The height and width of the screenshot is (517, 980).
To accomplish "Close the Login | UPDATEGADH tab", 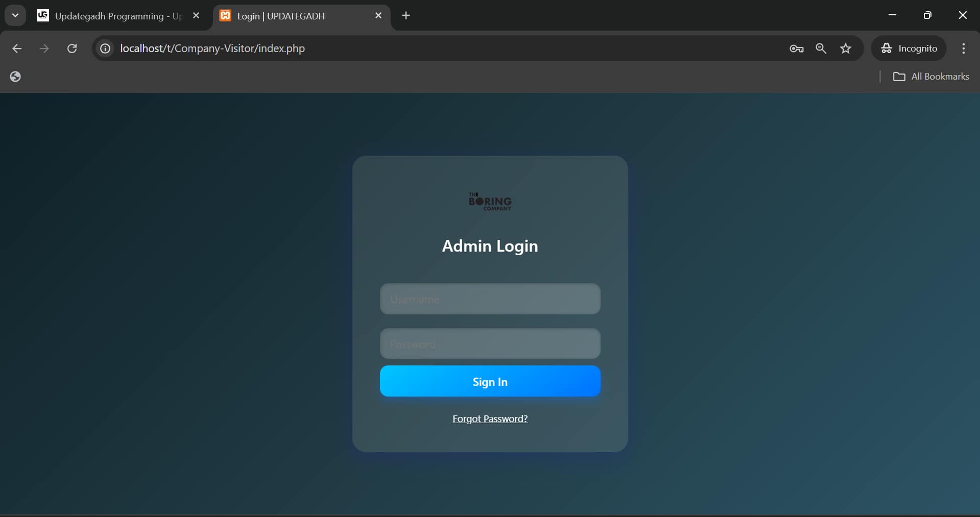I will pos(378,16).
